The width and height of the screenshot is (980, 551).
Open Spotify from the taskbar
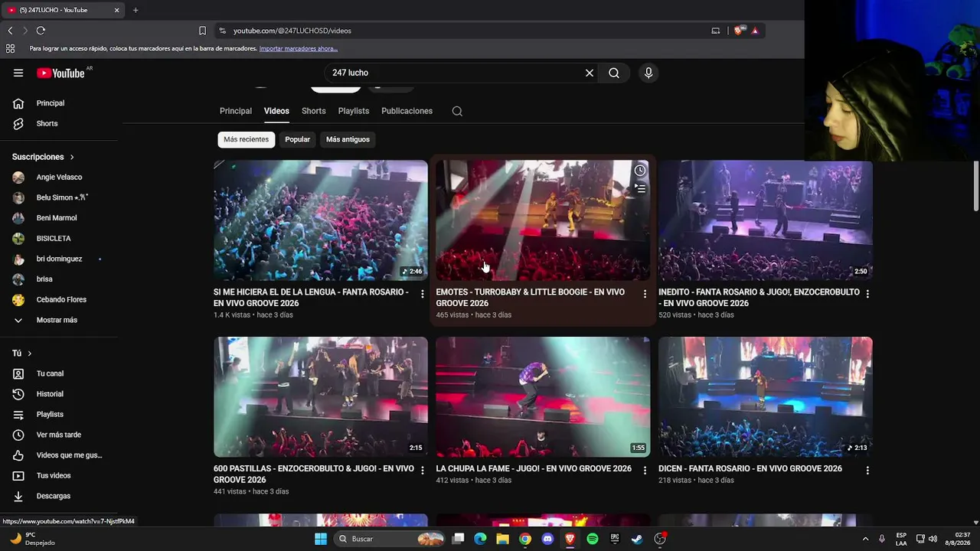click(593, 539)
